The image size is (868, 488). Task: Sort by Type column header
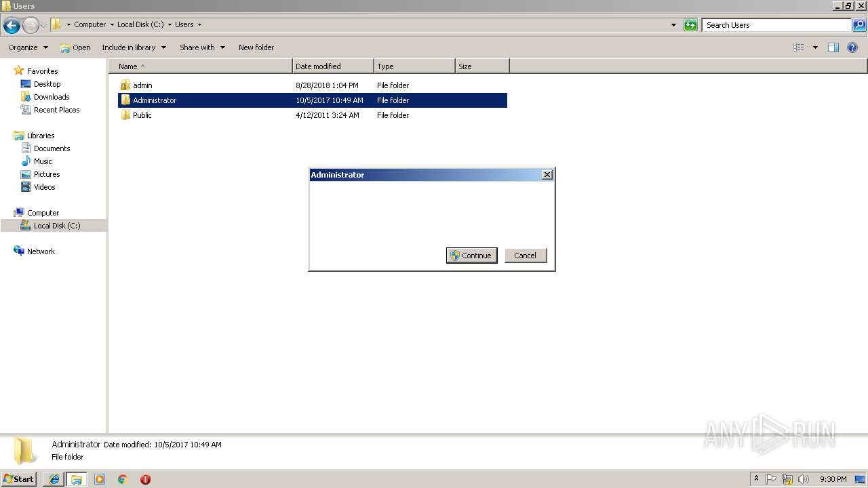(414, 66)
